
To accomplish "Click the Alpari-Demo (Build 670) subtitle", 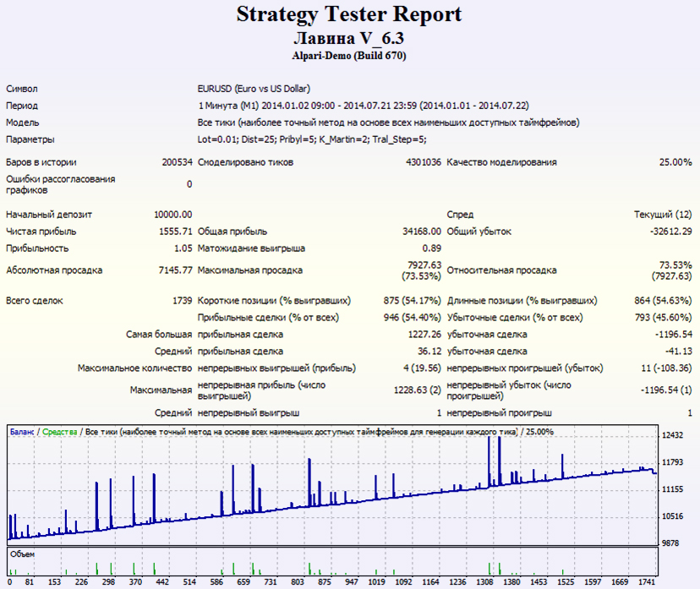I will tap(349, 56).
